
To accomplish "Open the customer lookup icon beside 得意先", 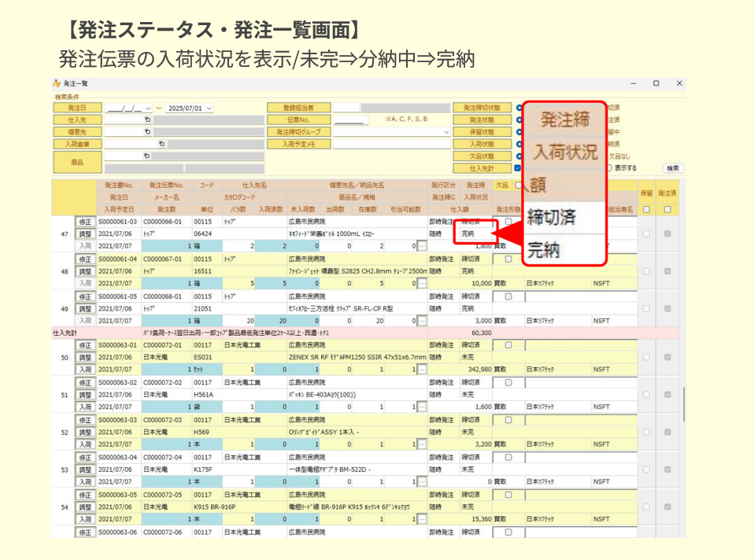I will [x=146, y=131].
